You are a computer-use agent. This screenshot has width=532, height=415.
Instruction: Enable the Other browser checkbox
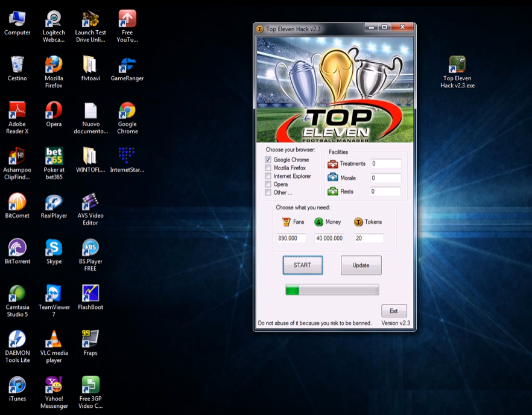pos(267,192)
